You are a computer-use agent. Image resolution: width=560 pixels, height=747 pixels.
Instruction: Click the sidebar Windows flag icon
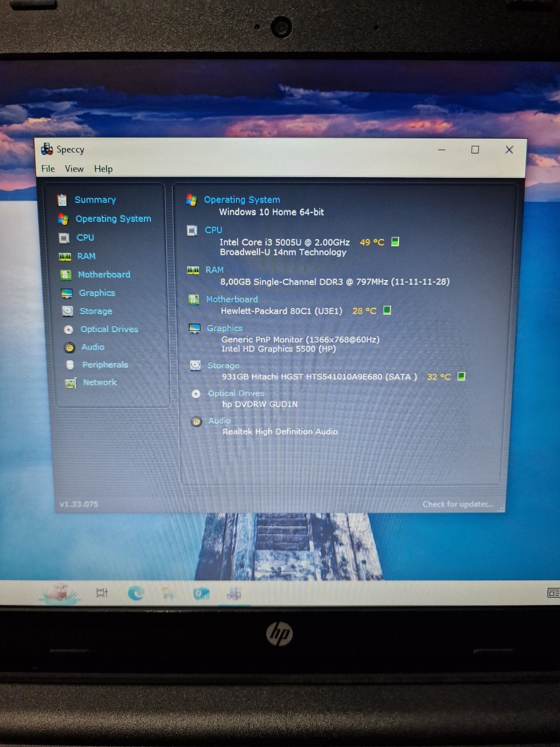click(63, 219)
